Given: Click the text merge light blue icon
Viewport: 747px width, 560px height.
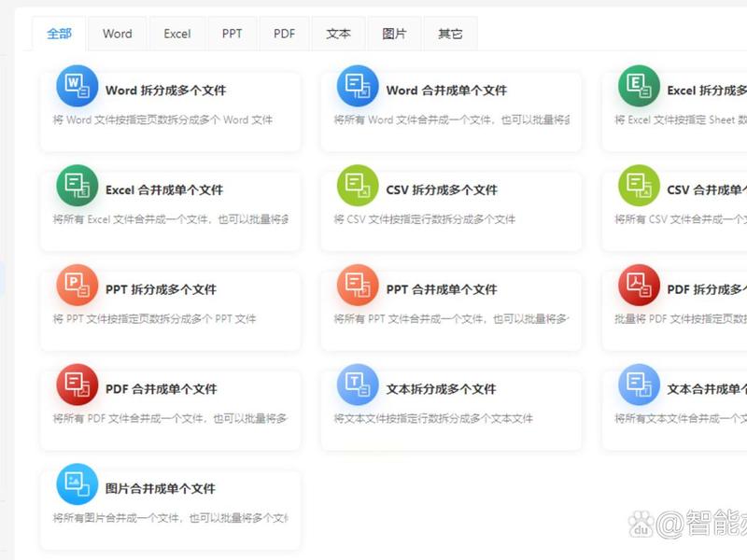Looking at the screenshot, I should (639, 385).
